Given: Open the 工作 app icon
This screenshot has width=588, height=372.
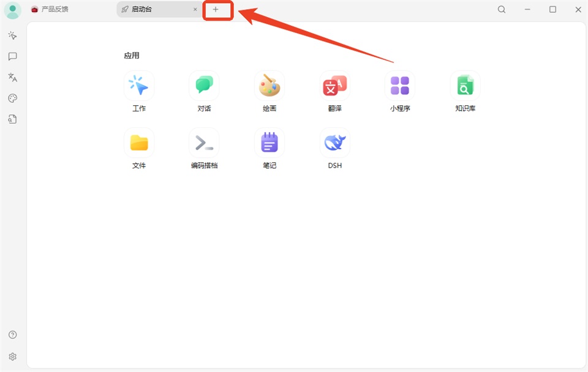Looking at the screenshot, I should click(x=139, y=86).
